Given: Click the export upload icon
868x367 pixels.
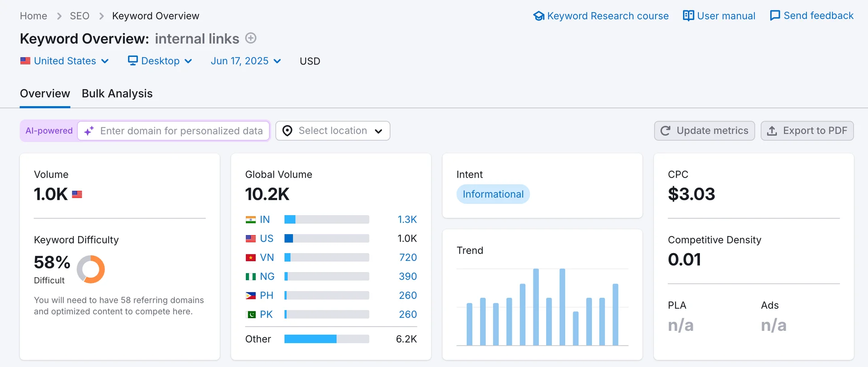Looking at the screenshot, I should point(772,131).
